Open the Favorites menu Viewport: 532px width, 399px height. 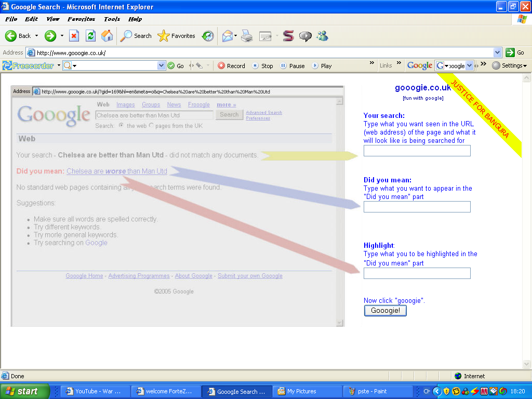(x=81, y=19)
